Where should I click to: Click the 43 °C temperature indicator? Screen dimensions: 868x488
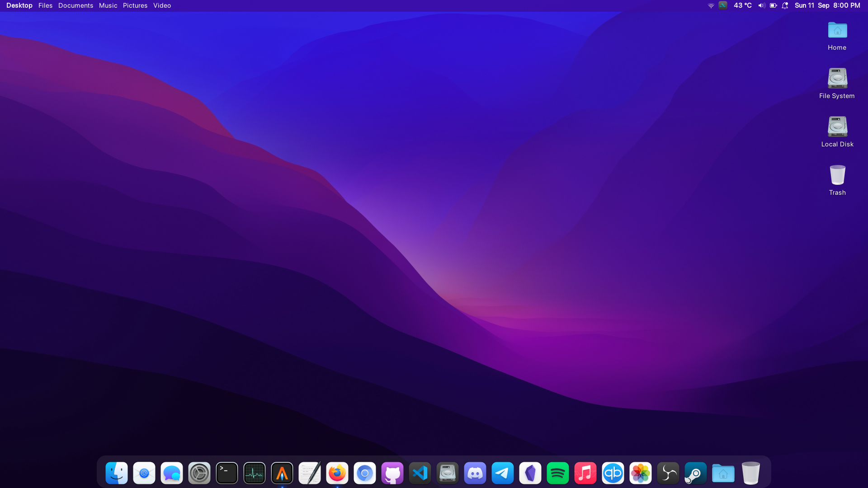click(743, 5)
